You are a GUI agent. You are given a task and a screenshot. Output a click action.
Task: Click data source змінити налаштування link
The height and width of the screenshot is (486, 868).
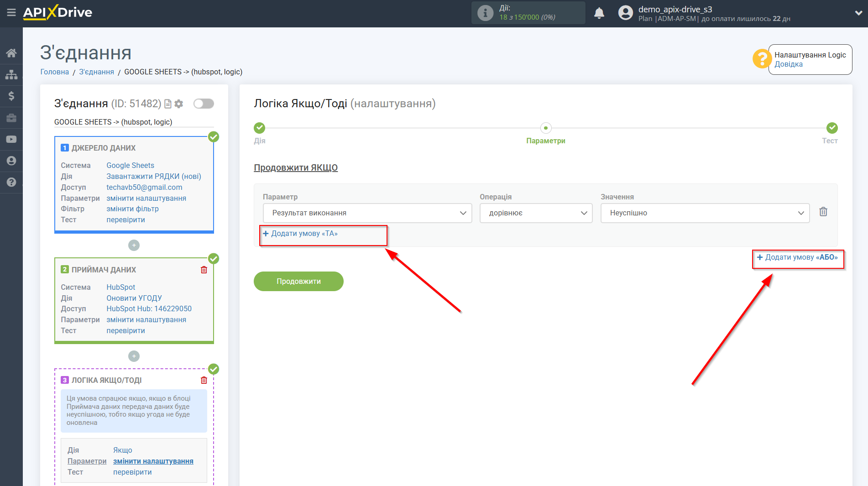coord(146,198)
